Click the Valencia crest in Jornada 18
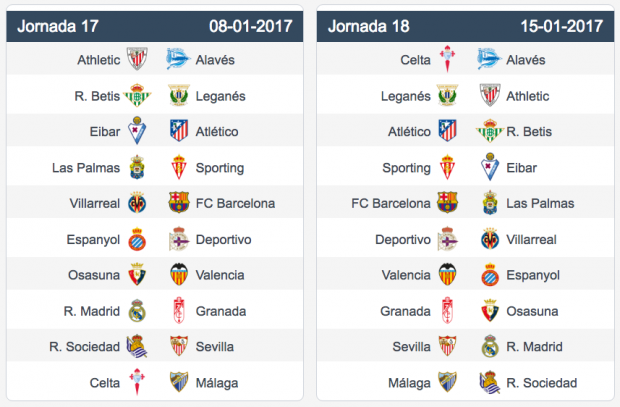 pos(447,274)
